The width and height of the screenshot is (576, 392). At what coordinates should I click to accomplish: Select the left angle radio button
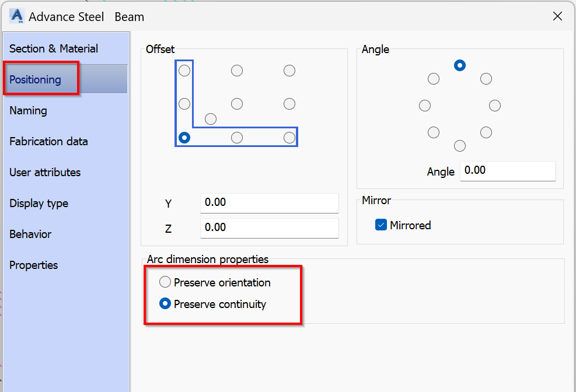coord(425,106)
